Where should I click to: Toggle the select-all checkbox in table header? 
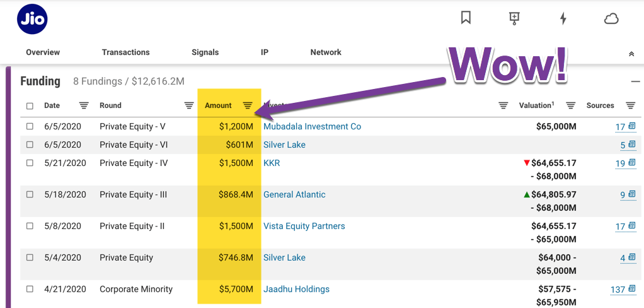point(30,106)
